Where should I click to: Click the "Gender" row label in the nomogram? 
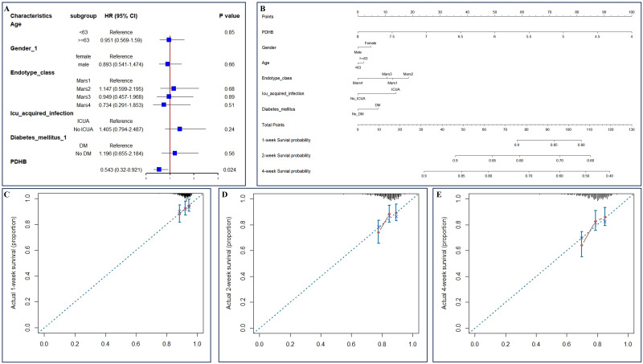268,47
